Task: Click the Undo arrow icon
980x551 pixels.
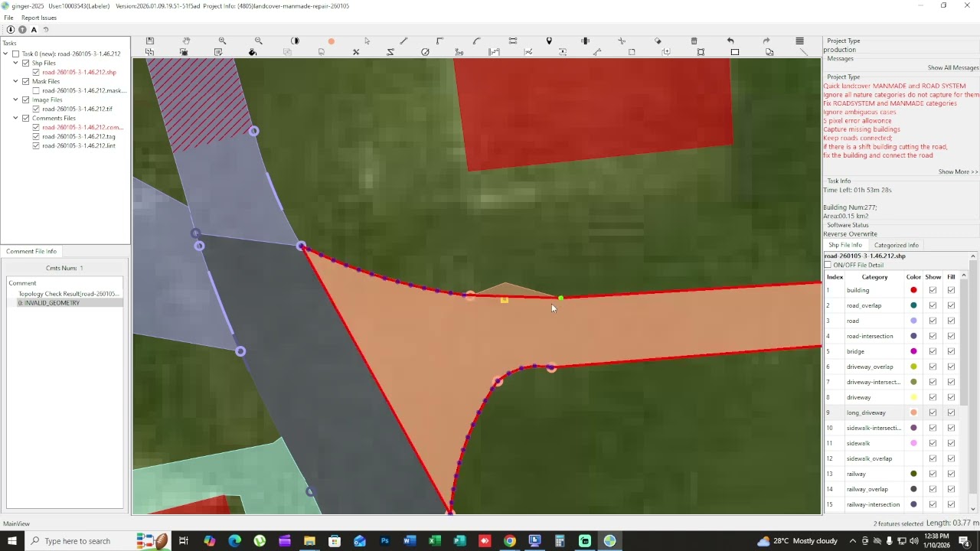Action: [730, 41]
